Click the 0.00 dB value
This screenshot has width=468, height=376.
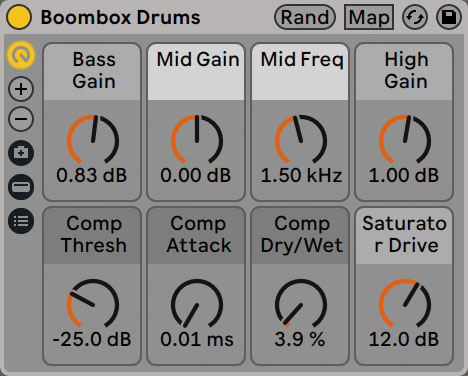coord(196,175)
